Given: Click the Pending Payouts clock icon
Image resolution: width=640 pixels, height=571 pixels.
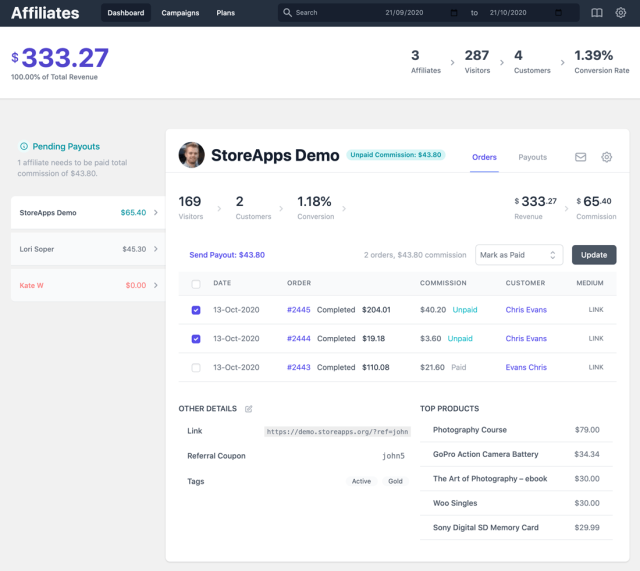Looking at the screenshot, I should coord(24,146).
